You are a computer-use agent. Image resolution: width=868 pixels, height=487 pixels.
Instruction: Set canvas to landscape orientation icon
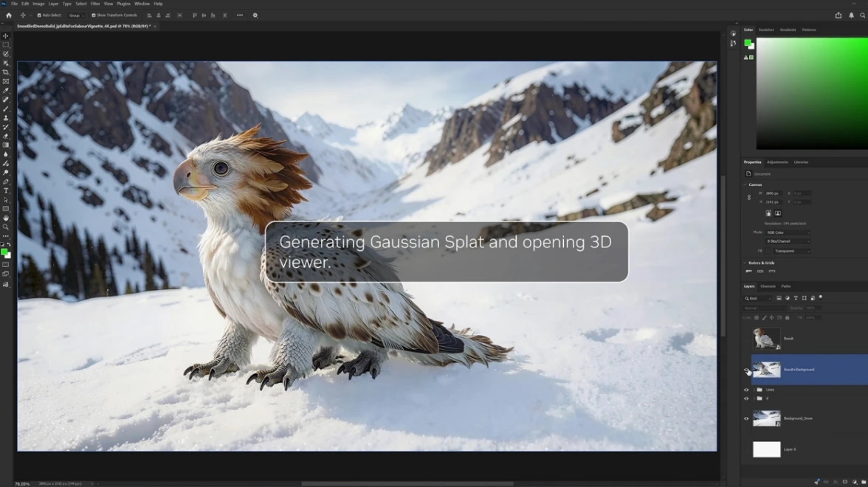(778, 213)
